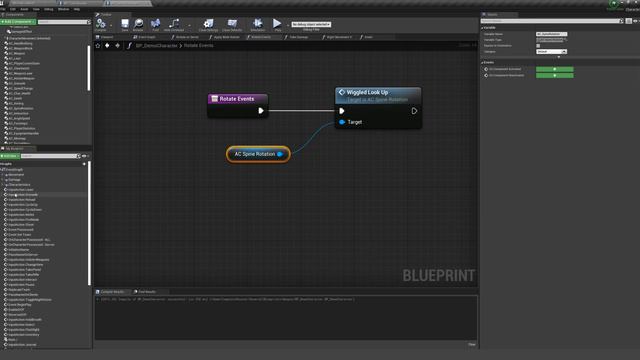Click the Wiggled Look Up execution output pin
Screen dimensions: 640x360
click(414, 111)
